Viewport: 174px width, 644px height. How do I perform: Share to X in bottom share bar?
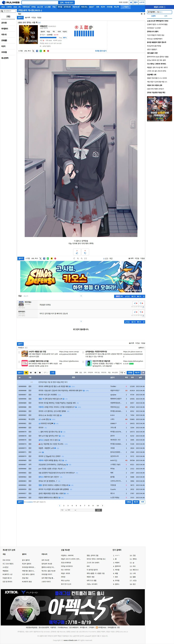pyautogui.click(x=40, y=259)
